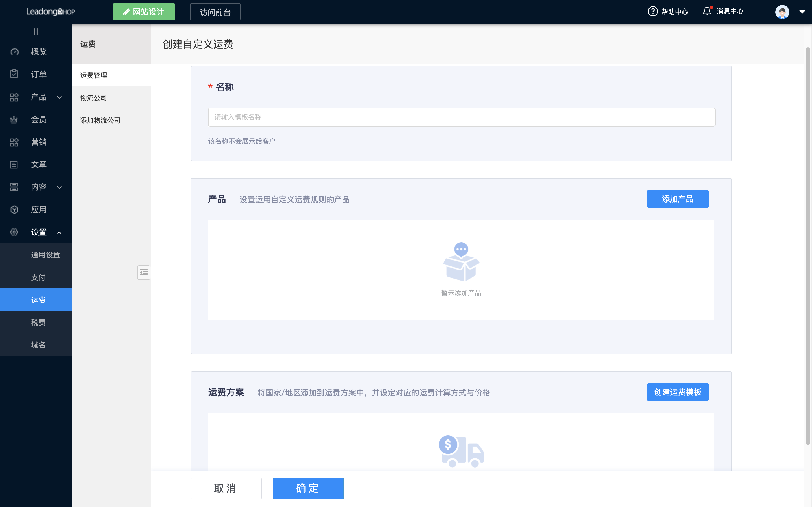Click the 创建运费模板 button
Viewport: 812px width, 507px height.
pyautogui.click(x=677, y=392)
